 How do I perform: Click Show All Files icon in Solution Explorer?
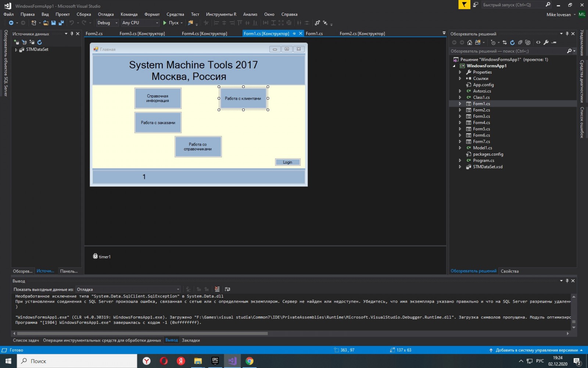tap(528, 42)
